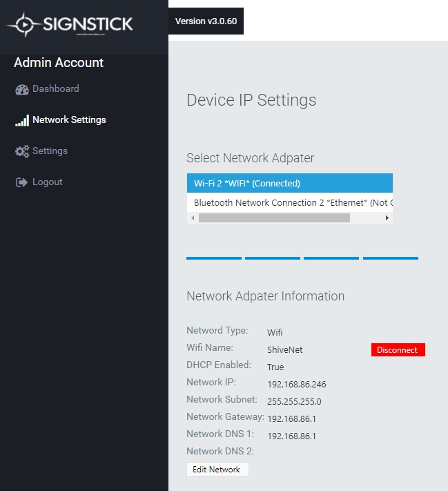Screen dimensions: 448x491
Task: Go to Network Settings in sidebar
Action: point(69,120)
